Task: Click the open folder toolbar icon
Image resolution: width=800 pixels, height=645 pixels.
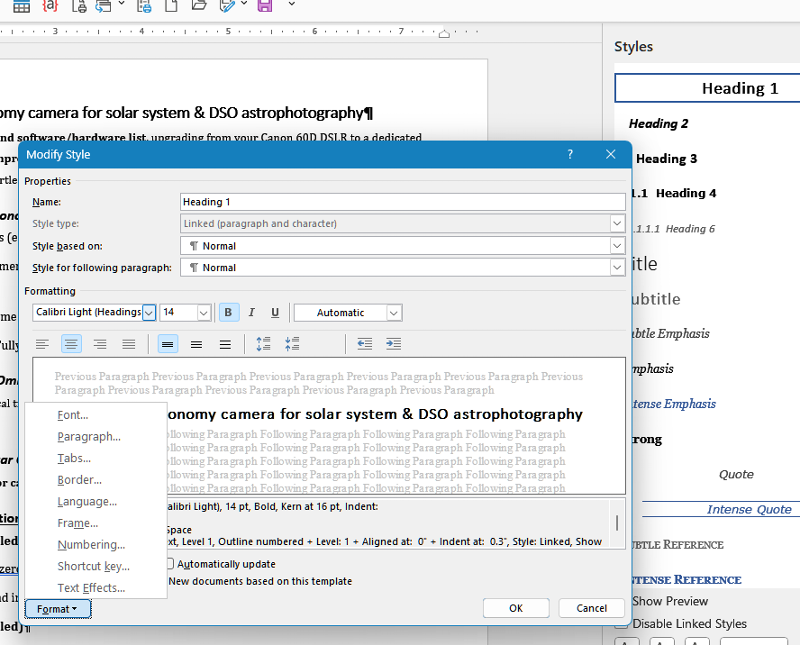Action: tap(198, 5)
